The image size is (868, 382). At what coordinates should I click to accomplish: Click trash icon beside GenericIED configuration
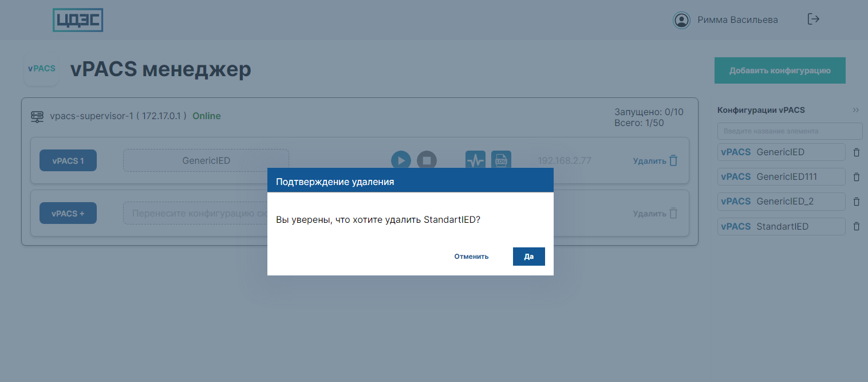(x=857, y=152)
